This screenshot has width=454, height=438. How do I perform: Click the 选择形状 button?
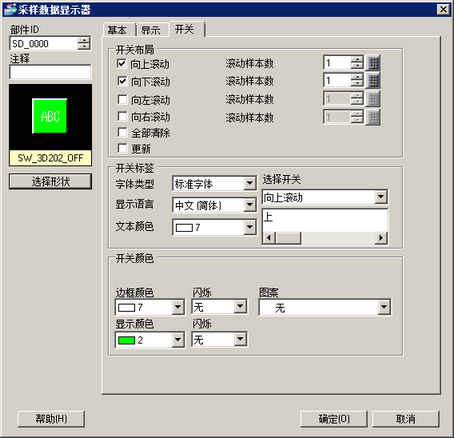pos(50,181)
